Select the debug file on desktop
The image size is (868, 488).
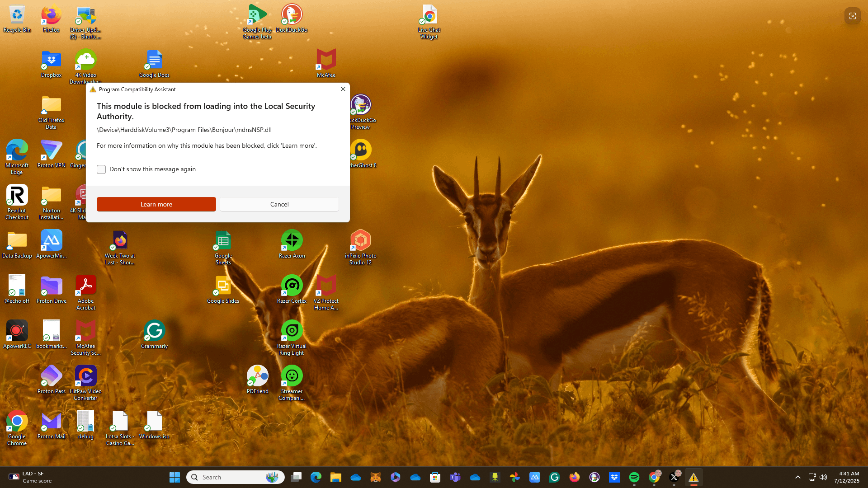coord(85,426)
